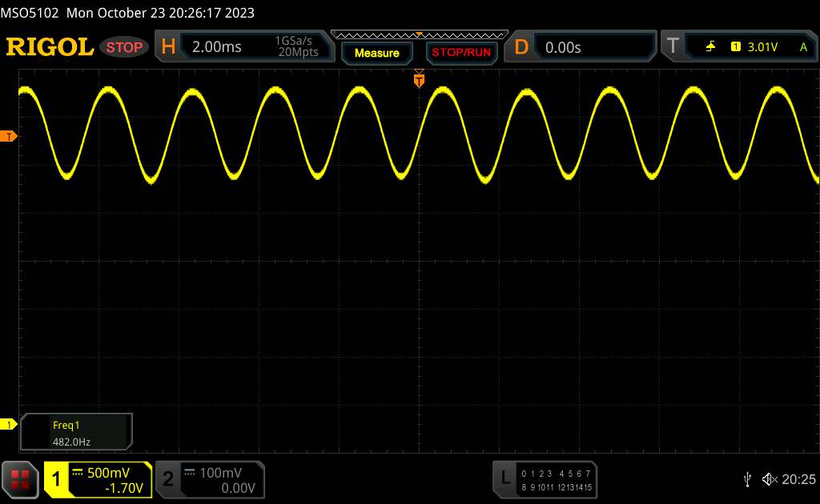Click the trigger level marker on left edge
The height and width of the screenshot is (504, 820).
[x=8, y=136]
